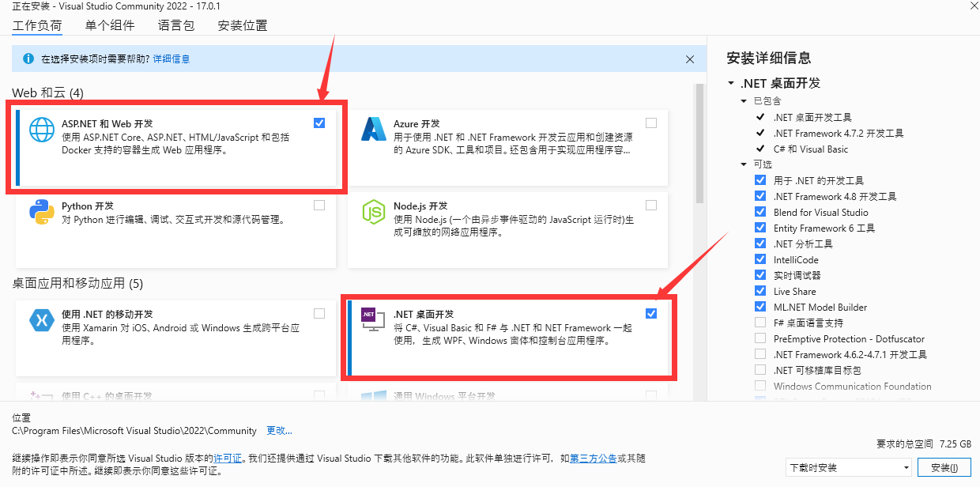Click the Azure development logo icon
980x487 pixels.
373,130
